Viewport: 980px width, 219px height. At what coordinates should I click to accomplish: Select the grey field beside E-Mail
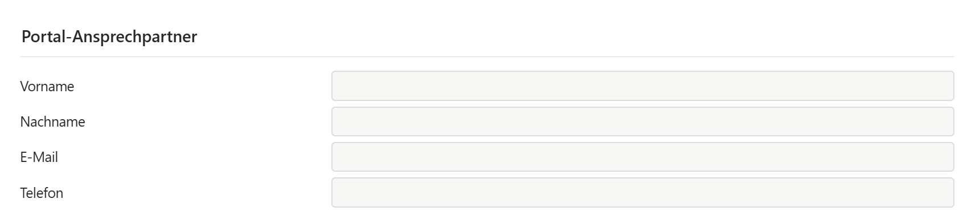642,157
